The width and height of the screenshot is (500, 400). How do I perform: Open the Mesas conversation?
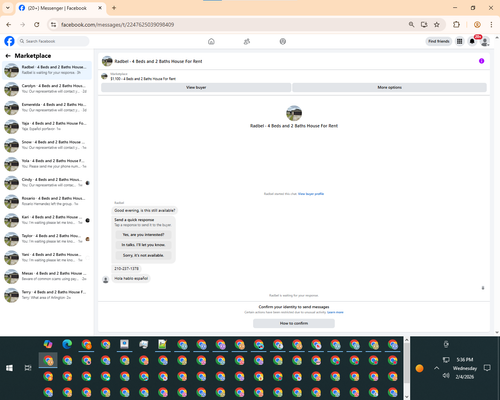47,276
